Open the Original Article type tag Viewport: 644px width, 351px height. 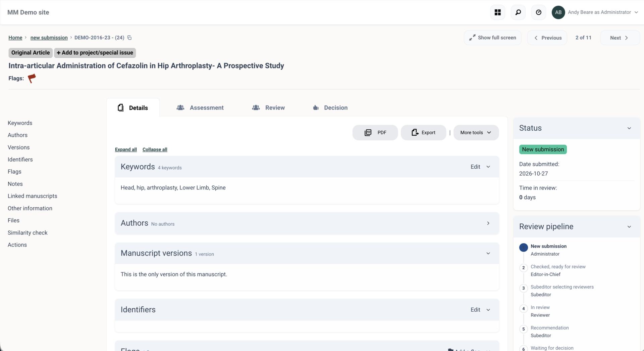tap(31, 53)
